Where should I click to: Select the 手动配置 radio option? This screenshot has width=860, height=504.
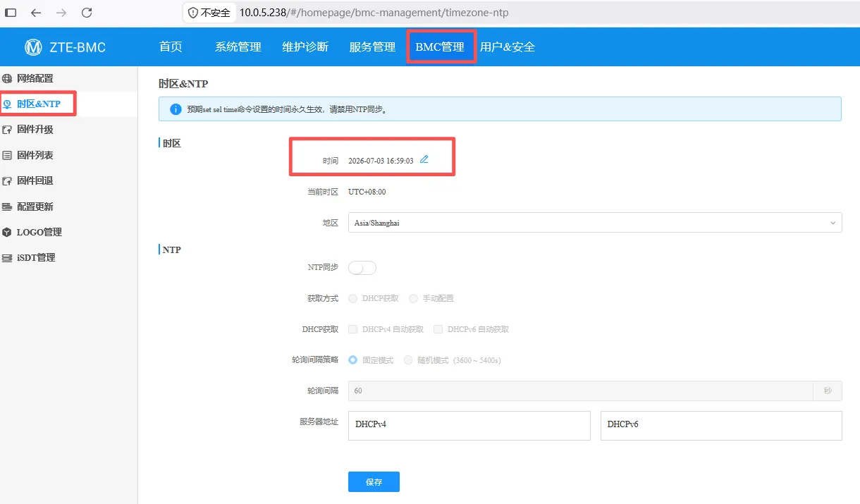pyautogui.click(x=413, y=298)
